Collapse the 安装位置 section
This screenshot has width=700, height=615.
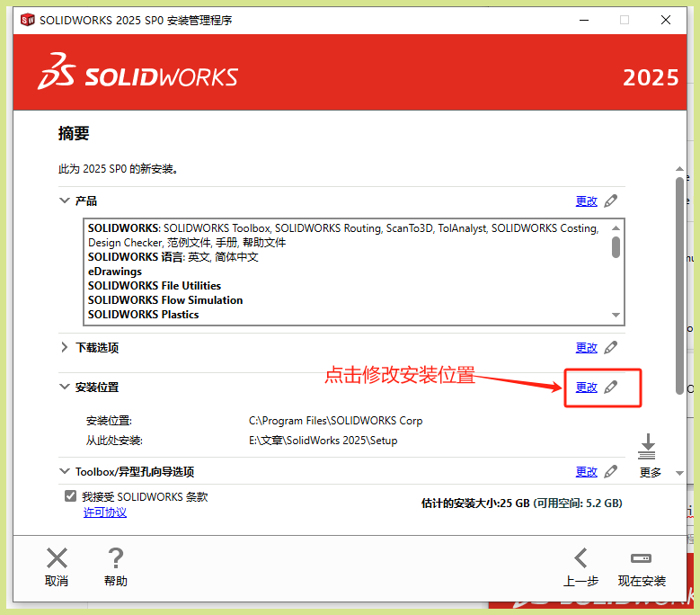[x=65, y=387]
